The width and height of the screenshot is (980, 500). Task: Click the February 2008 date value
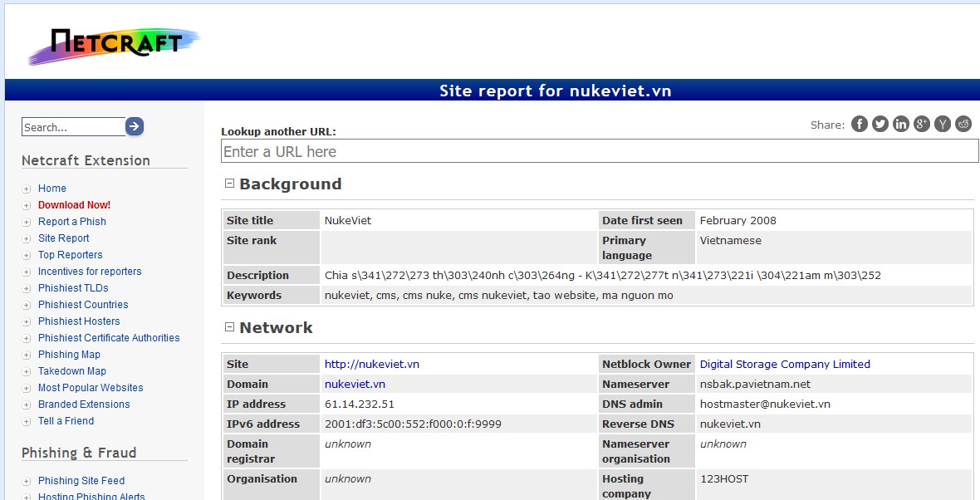tap(738, 220)
